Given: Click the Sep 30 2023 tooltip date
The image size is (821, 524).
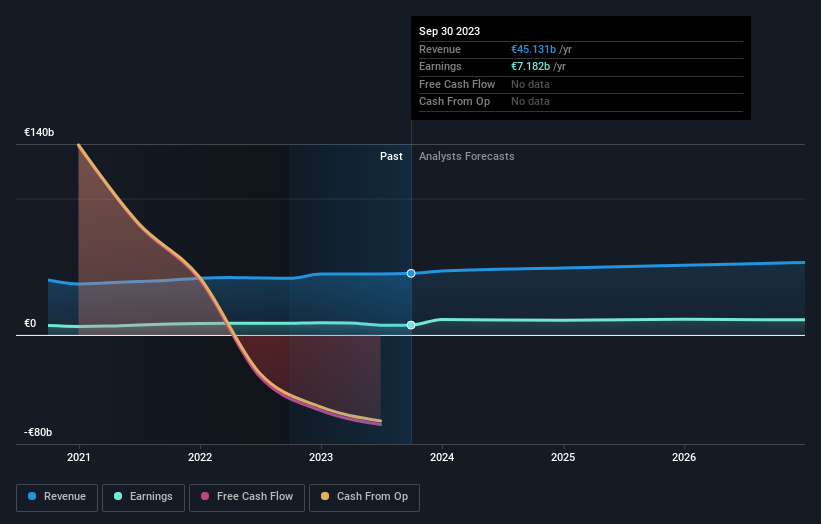Looking at the screenshot, I should tap(449, 31).
